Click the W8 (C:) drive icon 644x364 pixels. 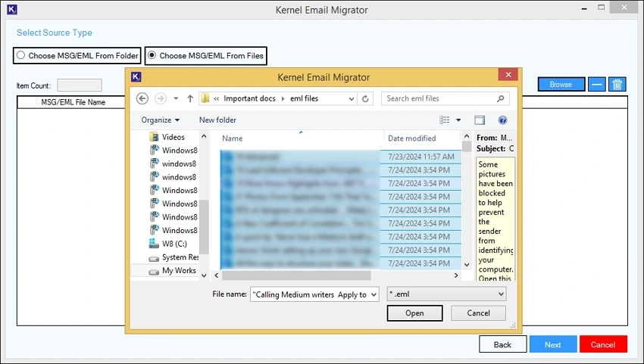(154, 244)
